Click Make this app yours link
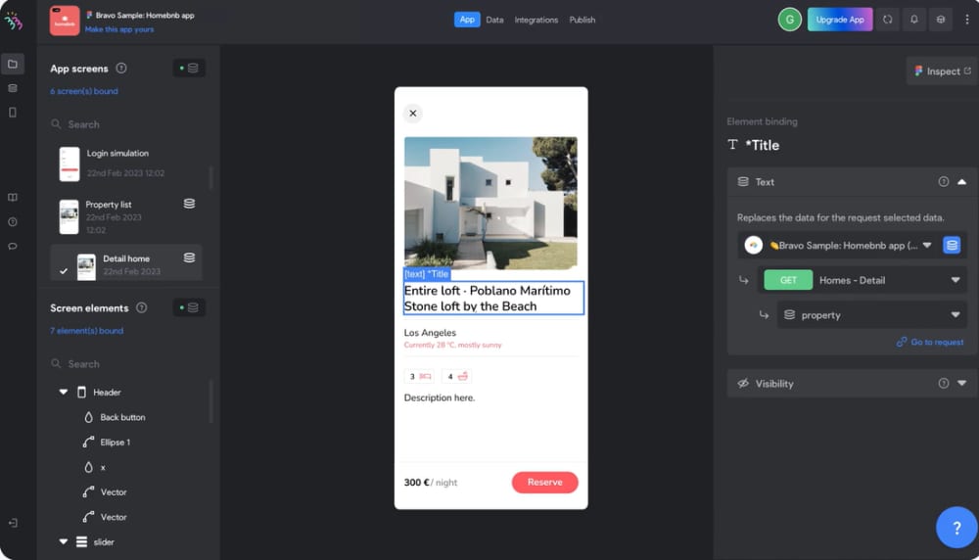The width and height of the screenshot is (979, 560). [119, 29]
